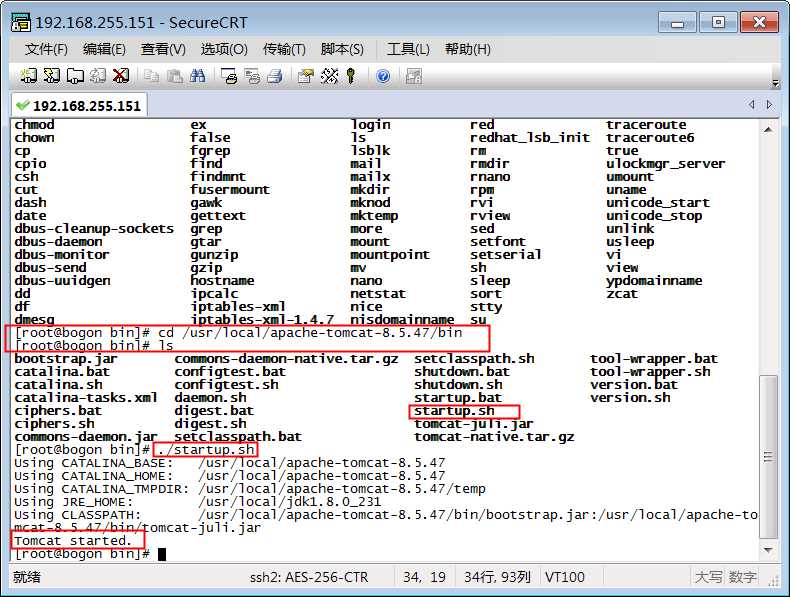The width and height of the screenshot is (790, 597).
Task: Click the Connect in Tab folder icon
Action: click(x=75, y=76)
